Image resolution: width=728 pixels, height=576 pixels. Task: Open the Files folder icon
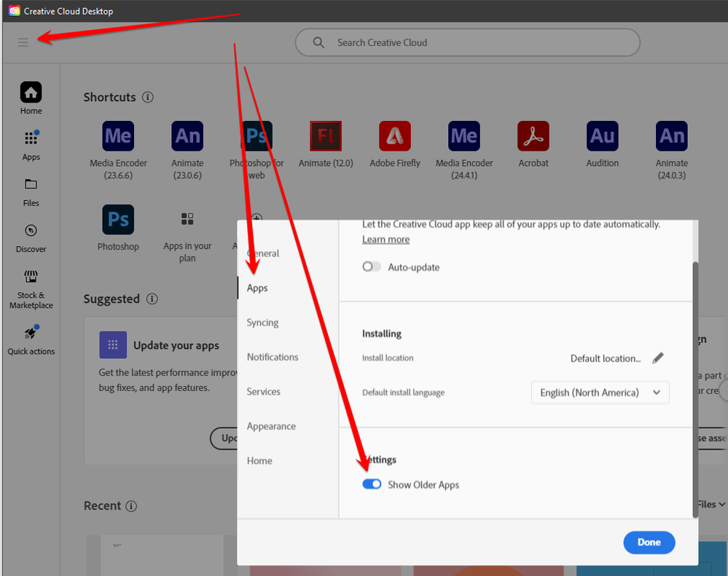(31, 184)
